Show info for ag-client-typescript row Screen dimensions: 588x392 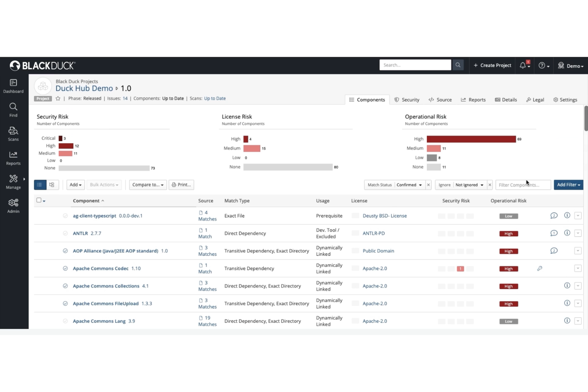click(567, 215)
